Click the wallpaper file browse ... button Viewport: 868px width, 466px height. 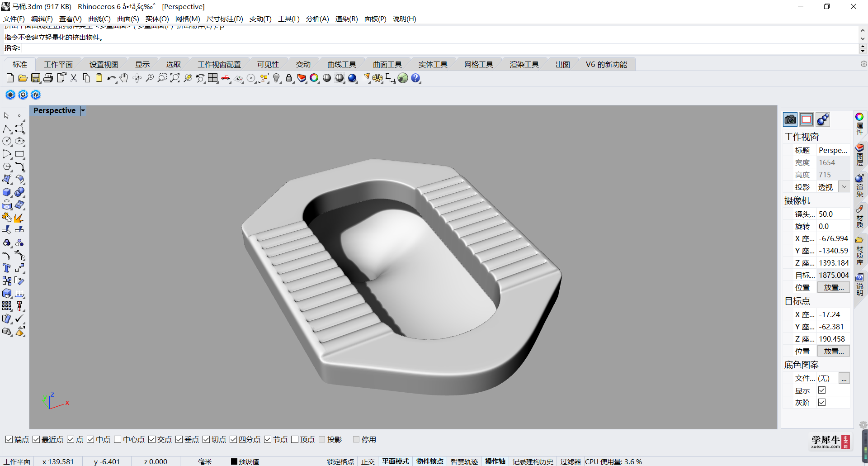844,378
